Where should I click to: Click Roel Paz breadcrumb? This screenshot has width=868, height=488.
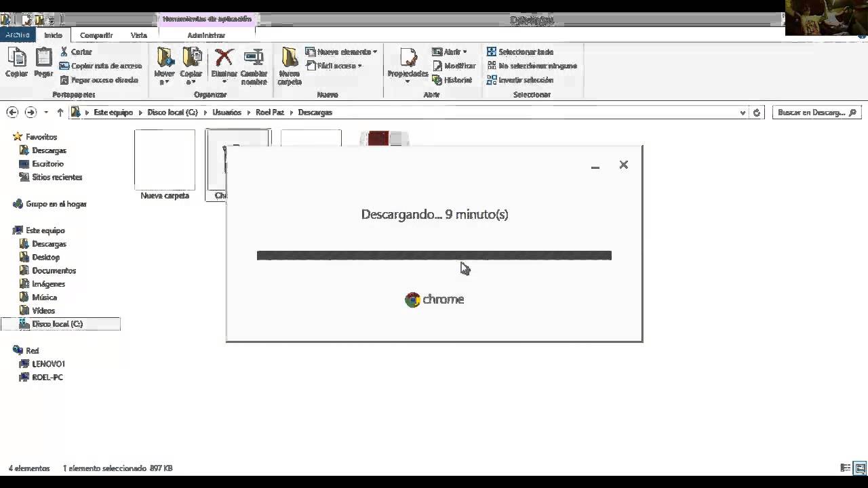[x=270, y=113]
